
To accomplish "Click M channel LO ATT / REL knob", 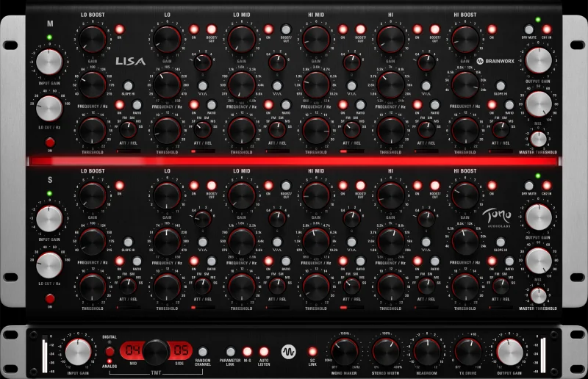I will [x=203, y=130].
